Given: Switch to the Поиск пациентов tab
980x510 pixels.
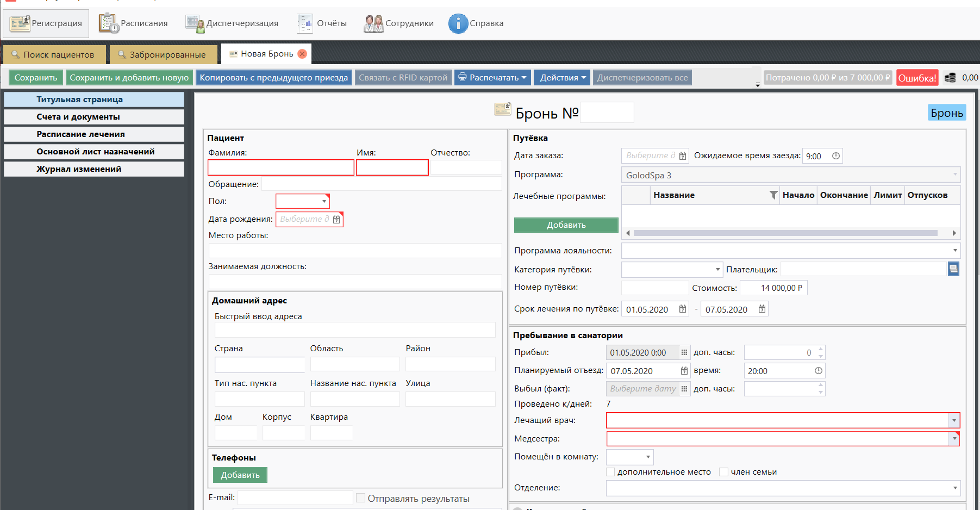Looking at the screenshot, I should click(53, 55).
